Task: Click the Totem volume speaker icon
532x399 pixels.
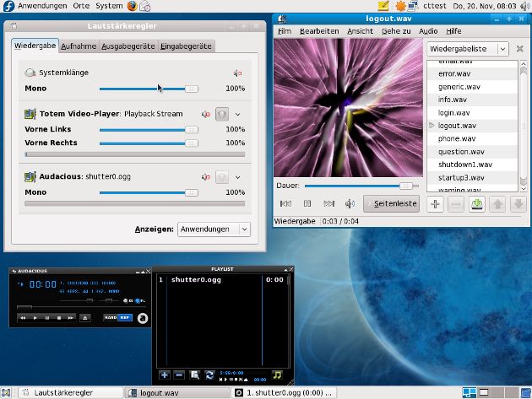Action: click(350, 203)
